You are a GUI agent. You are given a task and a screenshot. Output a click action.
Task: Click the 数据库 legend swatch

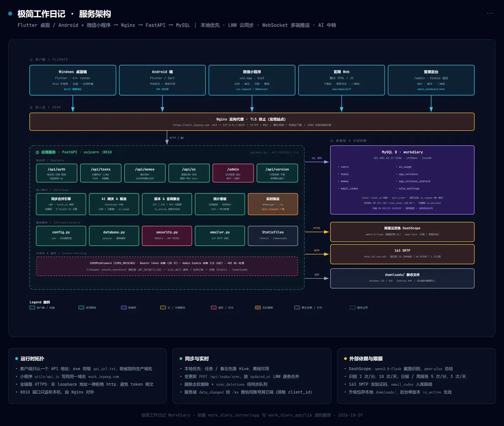click(x=124, y=308)
